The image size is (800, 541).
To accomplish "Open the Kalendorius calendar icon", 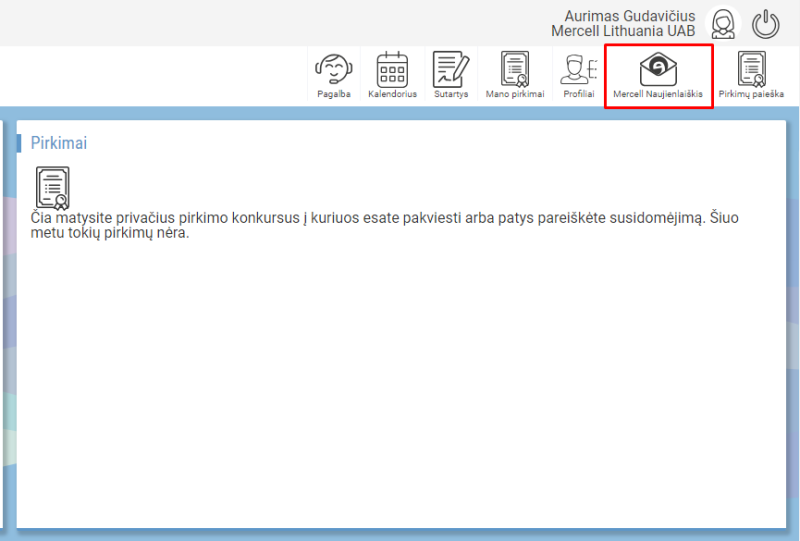I will (x=392, y=69).
